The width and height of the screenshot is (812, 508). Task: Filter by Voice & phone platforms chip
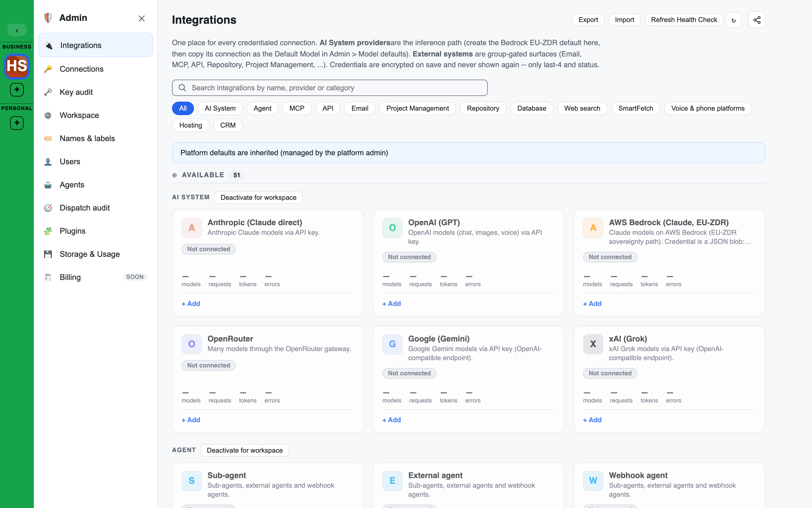(708, 109)
